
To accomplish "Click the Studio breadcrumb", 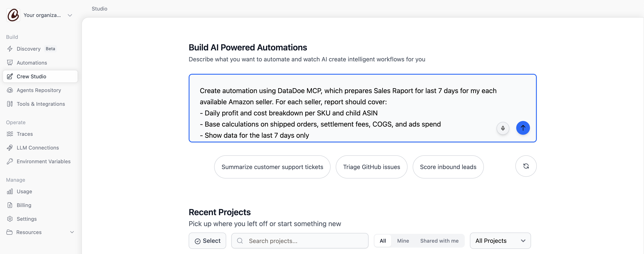I will coord(99,9).
